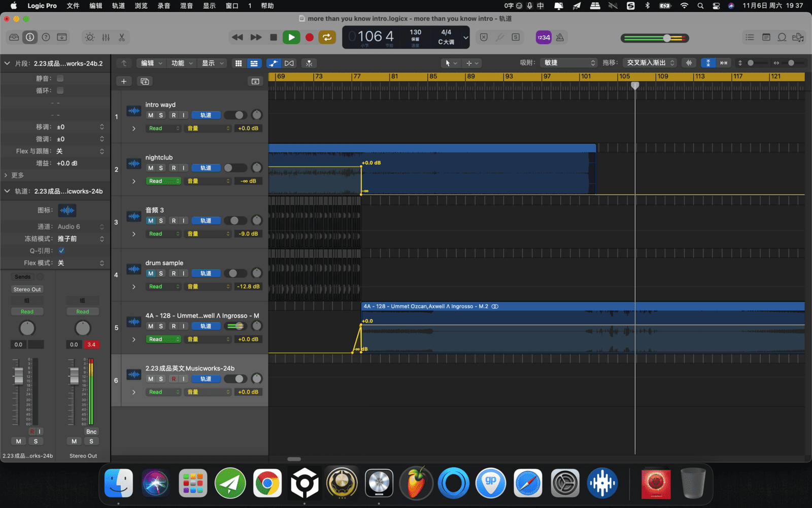Open the 吸附 snap mode dropdown
Image resolution: width=812 pixels, height=508 pixels.
(569, 63)
